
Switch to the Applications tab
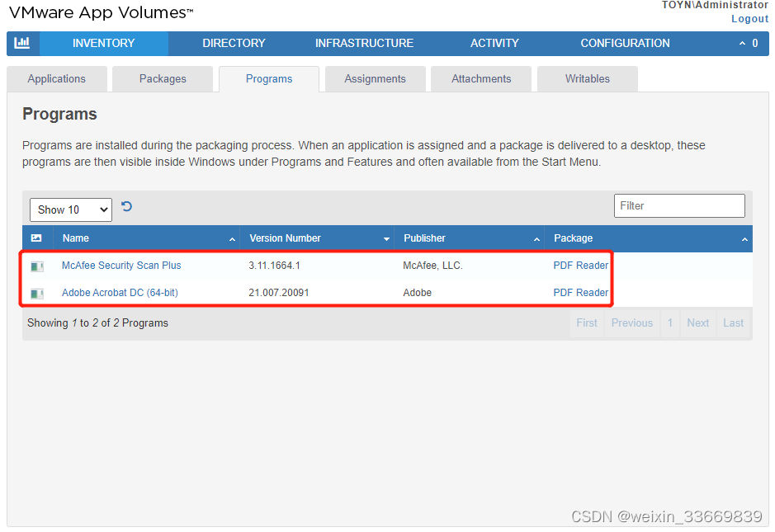(x=57, y=79)
